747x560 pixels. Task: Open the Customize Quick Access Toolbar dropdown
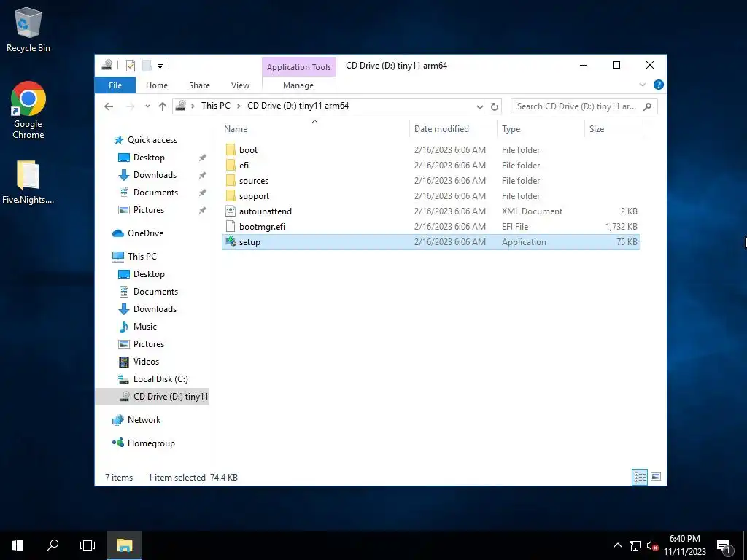[x=160, y=66]
